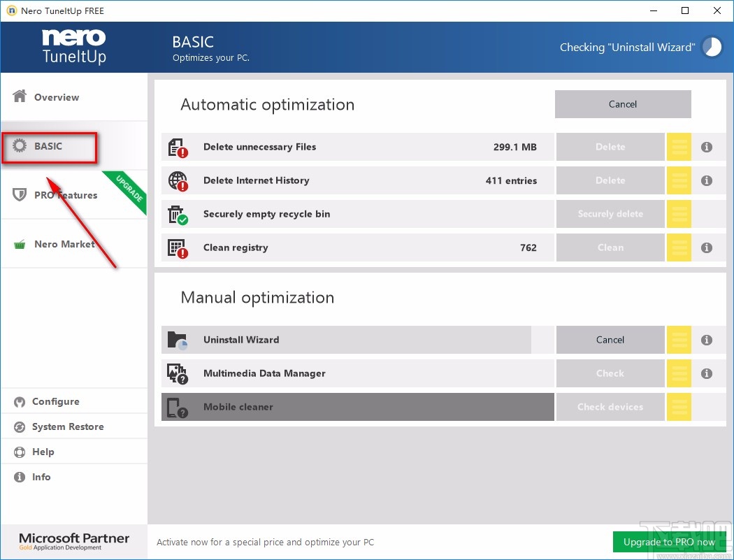This screenshot has height=560, width=734.
Task: Click the Mobile cleaner phone icon
Action: coord(178,407)
